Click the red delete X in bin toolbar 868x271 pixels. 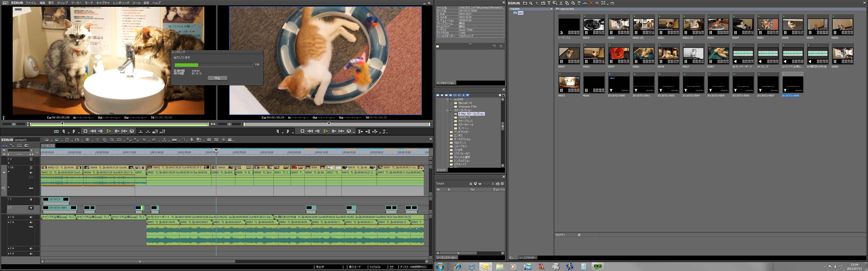pos(591,3)
